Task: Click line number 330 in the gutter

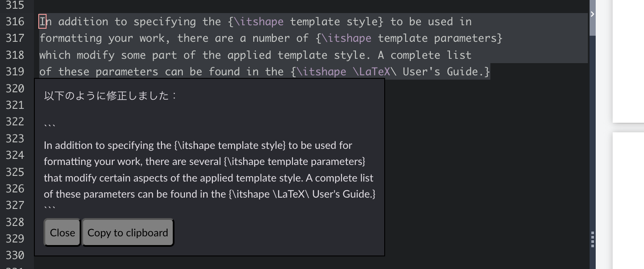Action: (15, 255)
